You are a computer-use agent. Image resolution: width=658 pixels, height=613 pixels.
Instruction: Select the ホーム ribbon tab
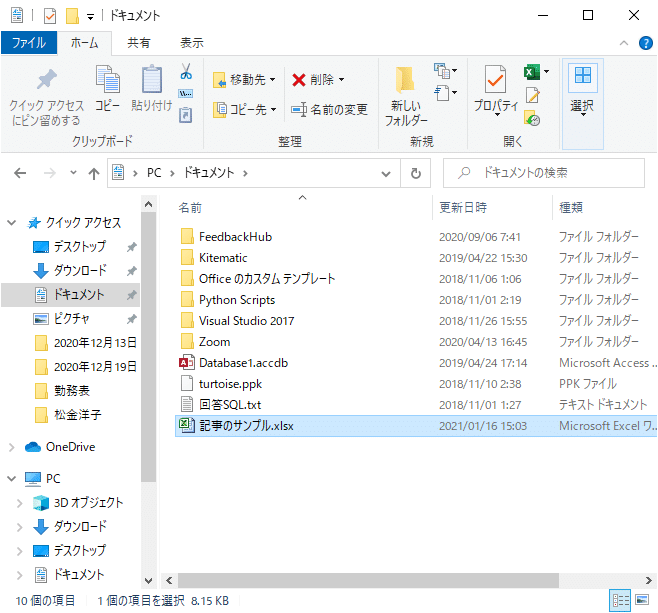(x=84, y=43)
